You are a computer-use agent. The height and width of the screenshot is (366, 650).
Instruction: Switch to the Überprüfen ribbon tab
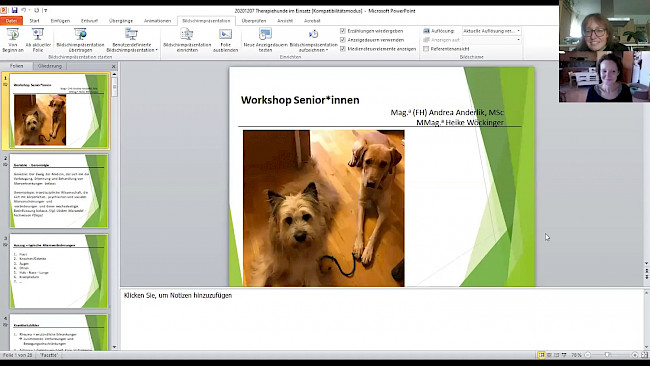click(x=254, y=21)
